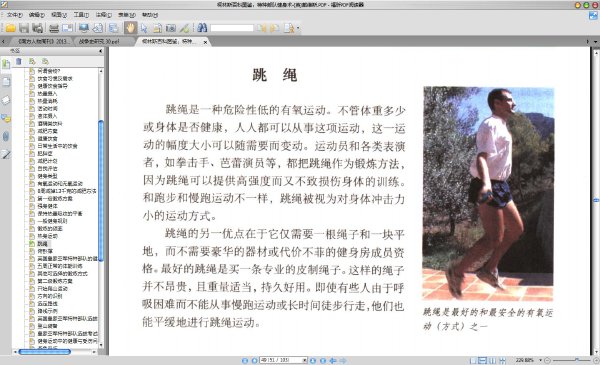This screenshot has width=600, height=365.
Task: Collapse the bookmarks panel with the arrow
Action: (100, 51)
